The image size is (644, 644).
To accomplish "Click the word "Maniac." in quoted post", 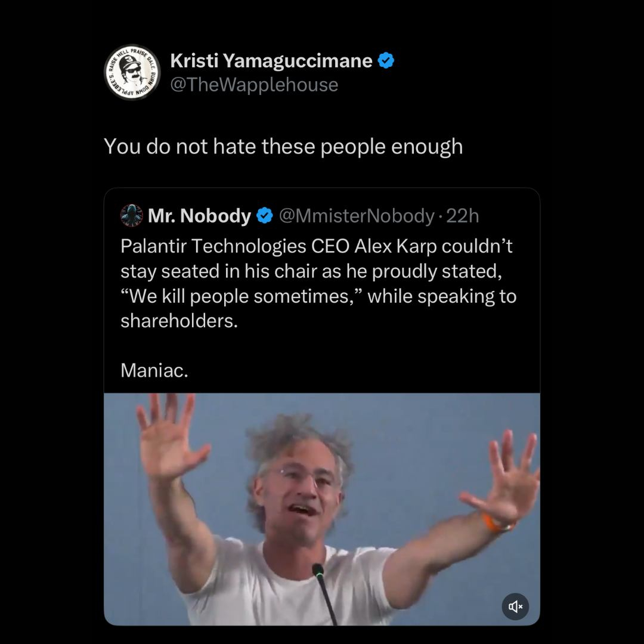I will tap(154, 371).
